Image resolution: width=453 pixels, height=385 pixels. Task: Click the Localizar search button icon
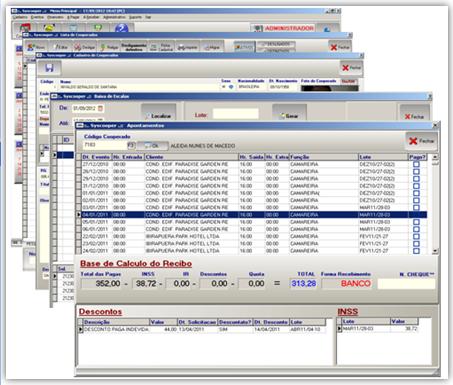(147, 116)
